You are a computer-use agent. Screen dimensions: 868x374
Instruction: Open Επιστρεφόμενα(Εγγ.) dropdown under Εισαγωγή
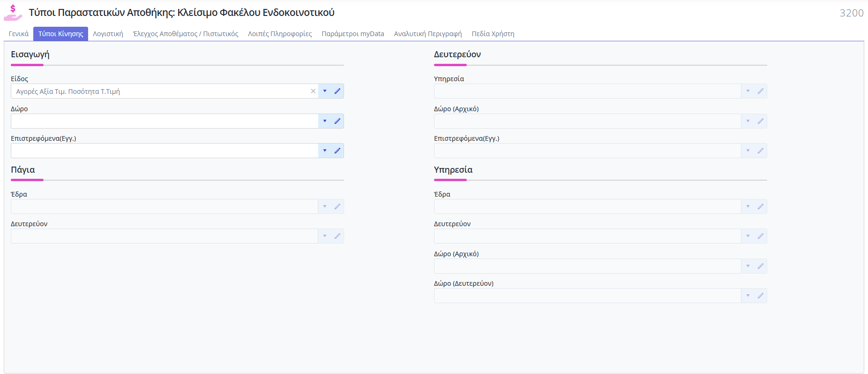(x=325, y=151)
